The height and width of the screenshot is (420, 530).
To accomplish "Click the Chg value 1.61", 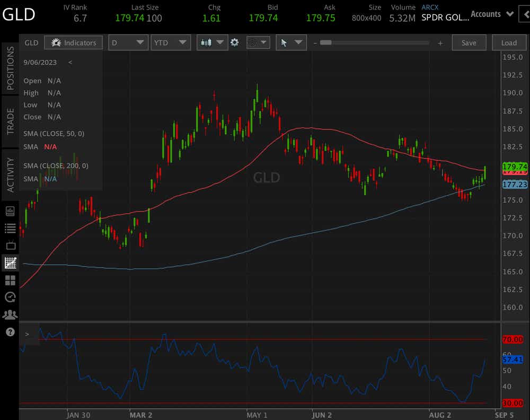I will [211, 18].
